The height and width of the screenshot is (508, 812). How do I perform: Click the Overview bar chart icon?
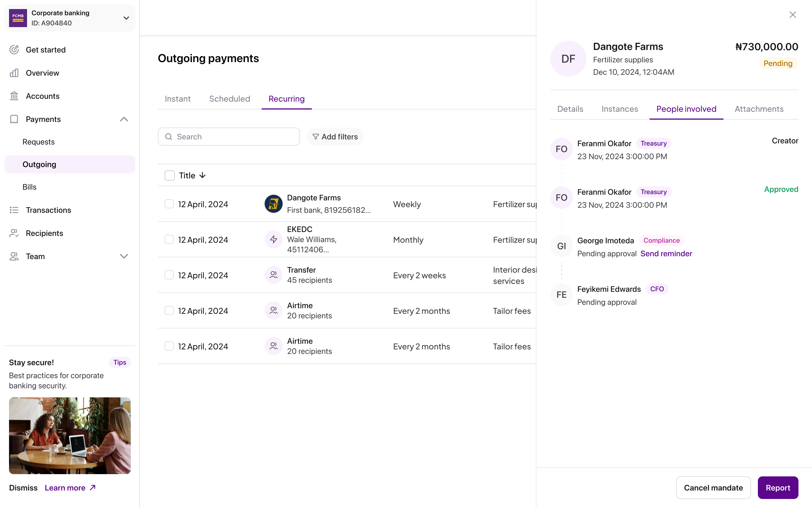14,73
